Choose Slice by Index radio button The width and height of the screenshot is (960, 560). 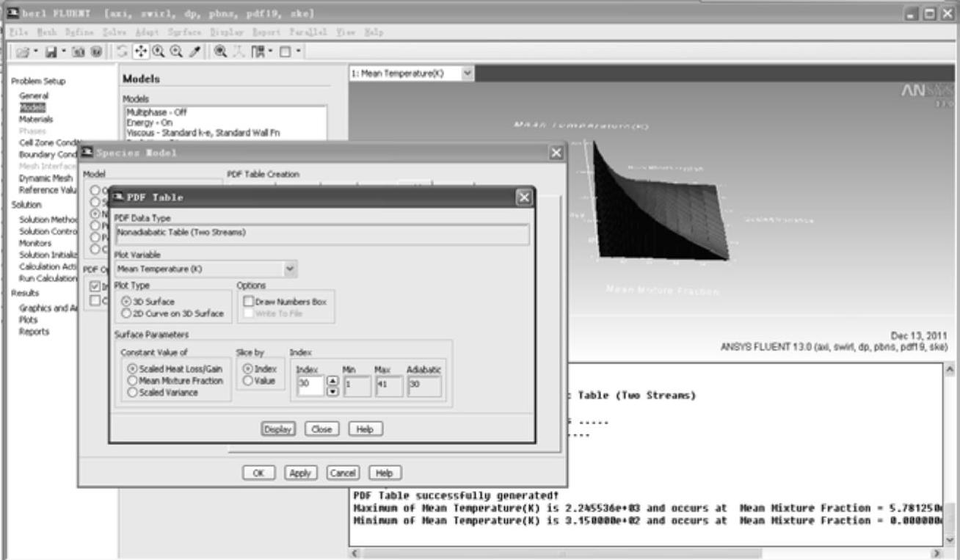260,369
